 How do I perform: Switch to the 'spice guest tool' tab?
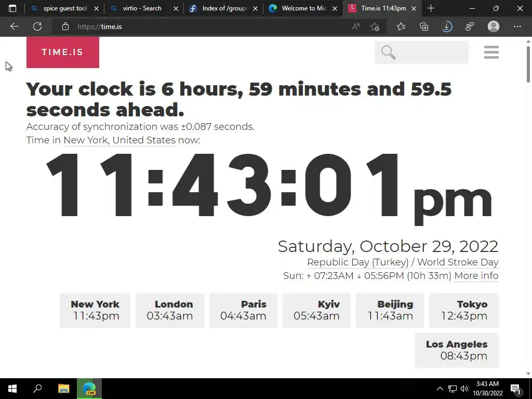click(64, 8)
